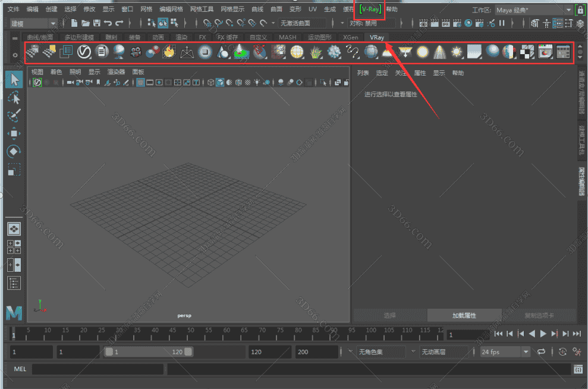This screenshot has width=588, height=389.
Task: Activate the Lasso selection tool
Action: (14, 98)
